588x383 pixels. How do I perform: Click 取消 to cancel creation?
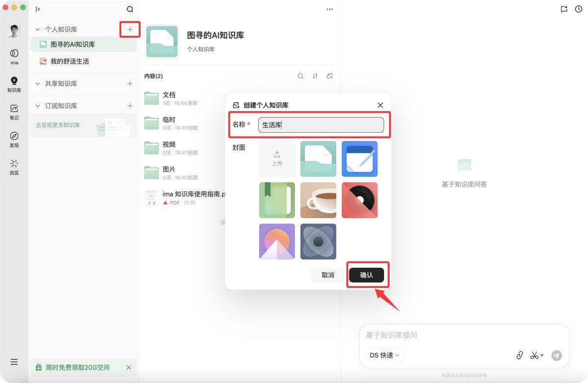point(328,275)
